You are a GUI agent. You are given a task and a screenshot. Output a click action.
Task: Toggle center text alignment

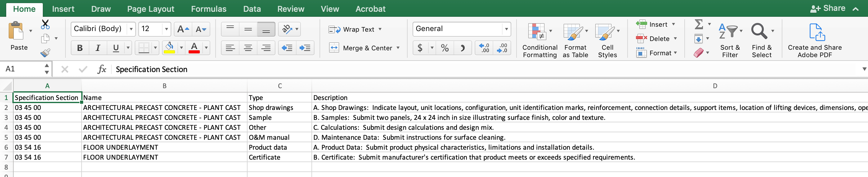(248, 48)
